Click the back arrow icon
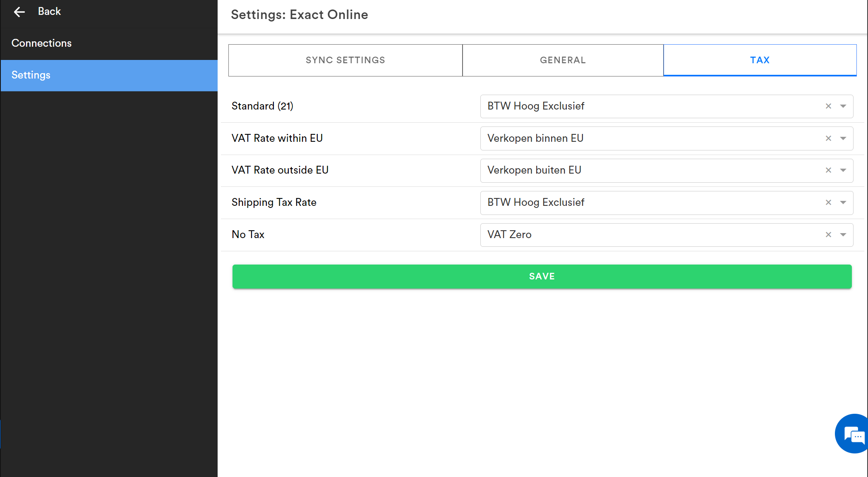 coord(19,12)
